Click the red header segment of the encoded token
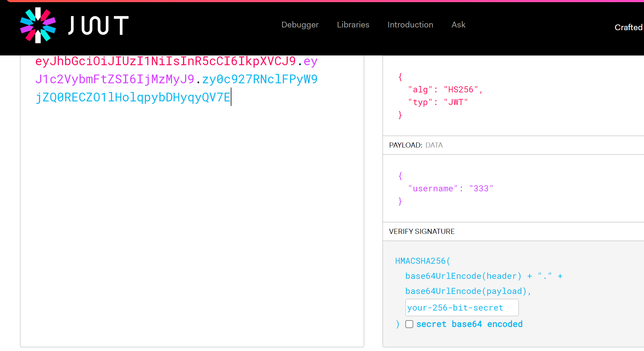644x351 pixels. [165, 61]
